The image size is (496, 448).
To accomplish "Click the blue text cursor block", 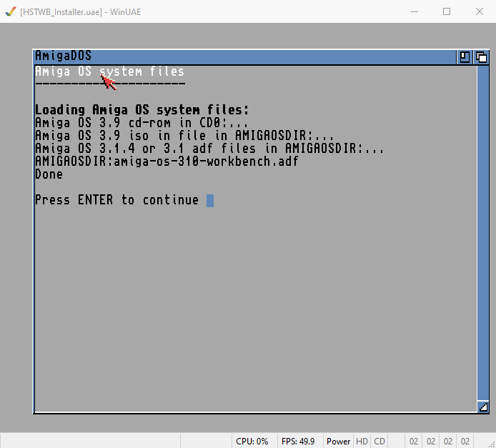I will pyautogui.click(x=210, y=201).
